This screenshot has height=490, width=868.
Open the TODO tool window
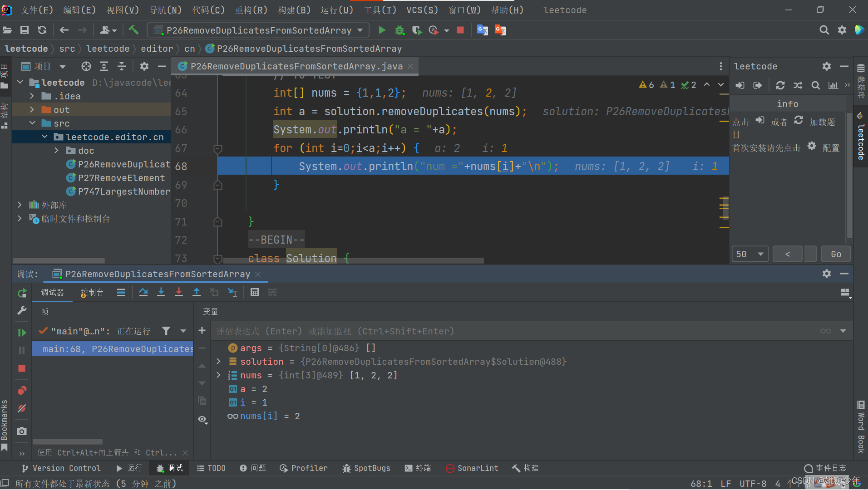[211, 468]
